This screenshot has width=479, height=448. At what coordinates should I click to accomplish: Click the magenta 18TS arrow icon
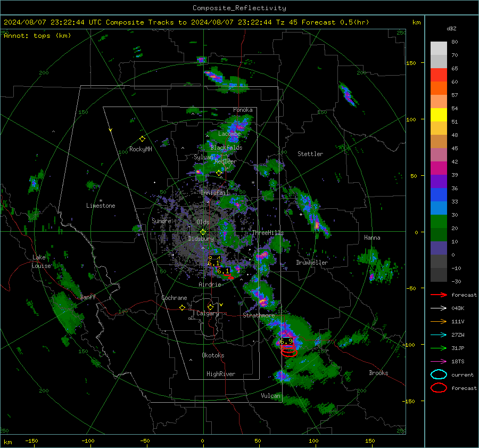click(439, 362)
